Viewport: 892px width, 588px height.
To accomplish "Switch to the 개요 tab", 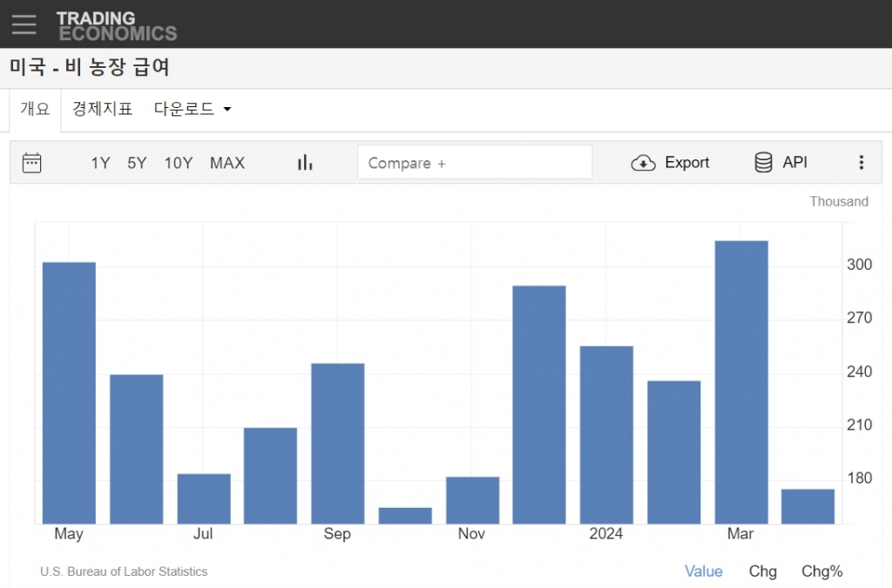I will click(36, 110).
